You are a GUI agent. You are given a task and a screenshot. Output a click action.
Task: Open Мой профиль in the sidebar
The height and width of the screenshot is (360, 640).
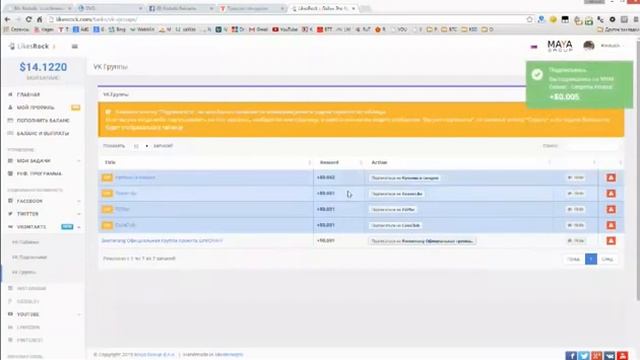pos(35,107)
